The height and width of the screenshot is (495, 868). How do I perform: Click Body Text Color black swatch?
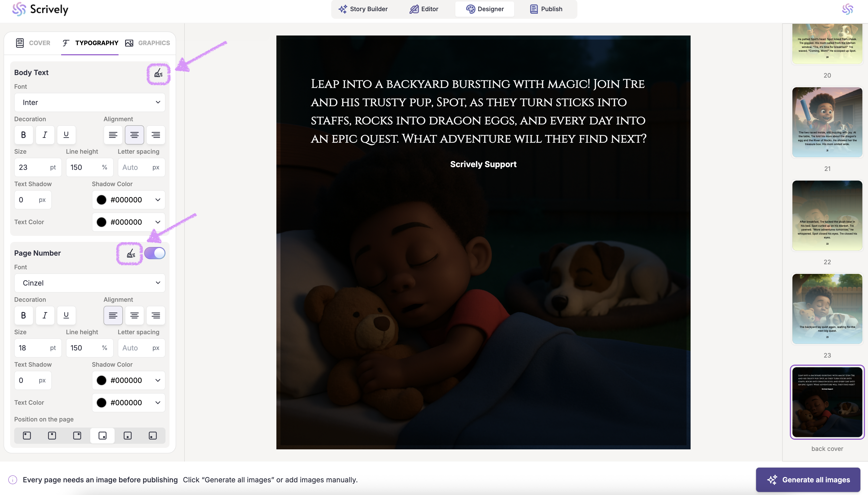coord(102,222)
